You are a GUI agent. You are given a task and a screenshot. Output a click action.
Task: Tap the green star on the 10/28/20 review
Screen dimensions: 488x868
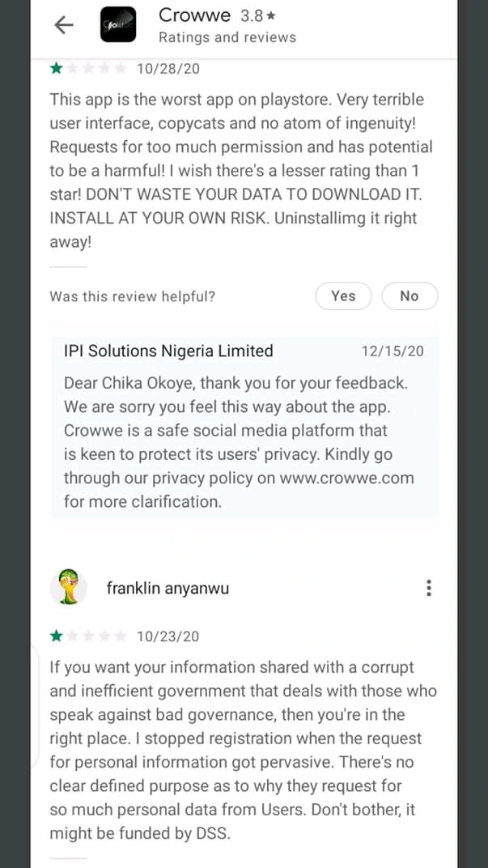point(56,69)
